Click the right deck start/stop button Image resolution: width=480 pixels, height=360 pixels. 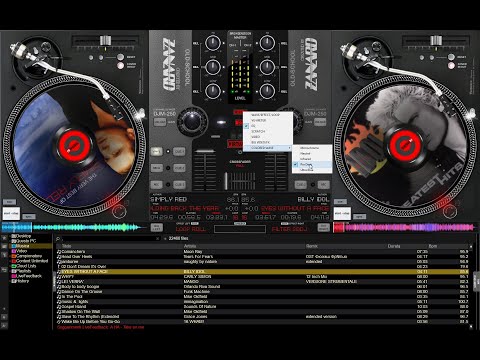tap(342, 214)
